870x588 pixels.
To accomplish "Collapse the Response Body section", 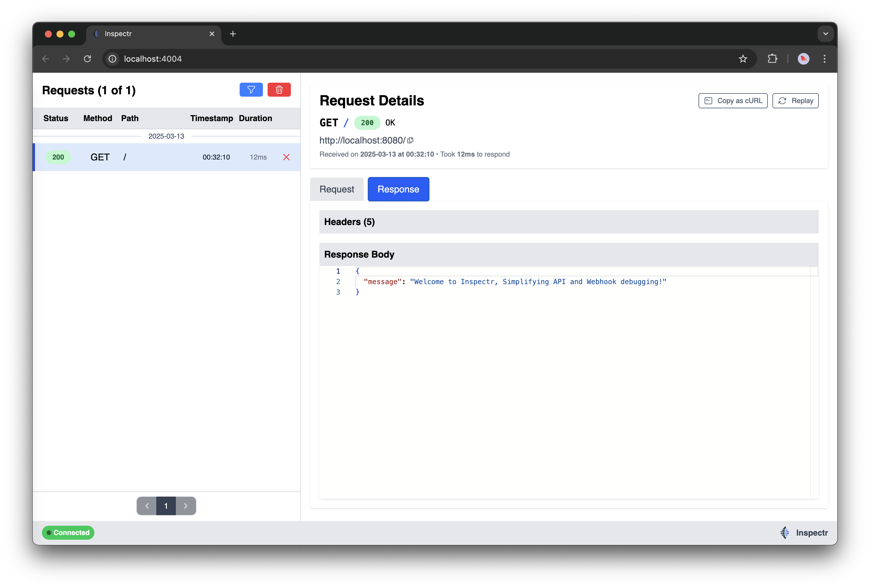I will 569,254.
